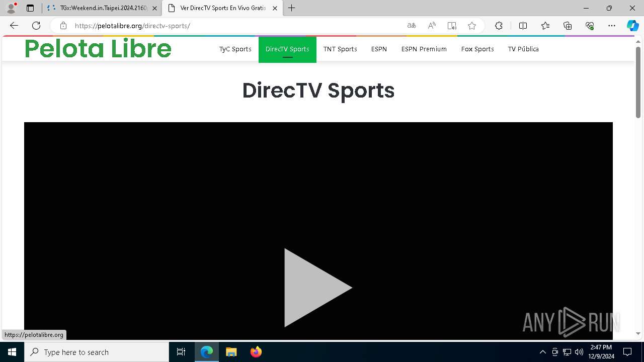Open ESPN Premium channel
Viewport: 644px width, 362px height.
click(x=424, y=49)
